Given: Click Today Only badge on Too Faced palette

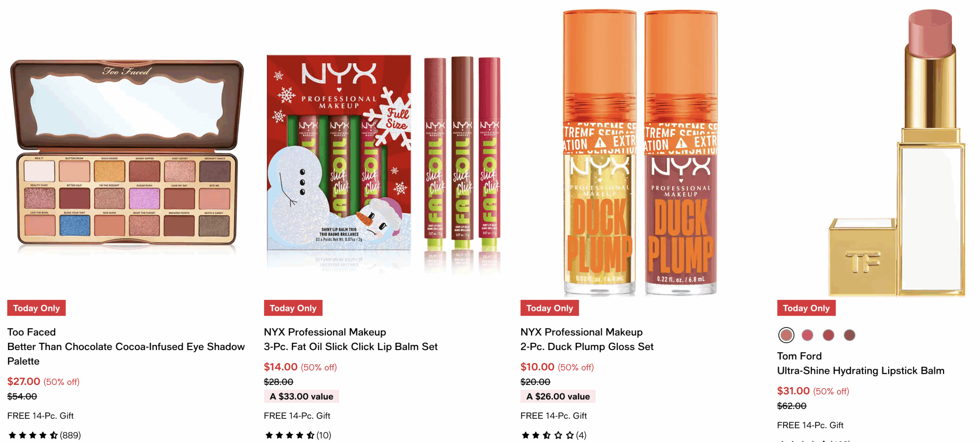Looking at the screenshot, I should click(36, 308).
